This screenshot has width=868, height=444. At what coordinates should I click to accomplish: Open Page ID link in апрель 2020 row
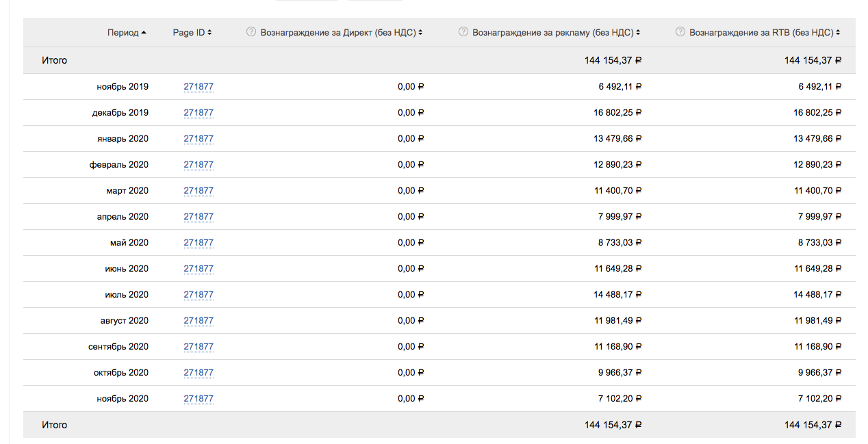pos(199,217)
